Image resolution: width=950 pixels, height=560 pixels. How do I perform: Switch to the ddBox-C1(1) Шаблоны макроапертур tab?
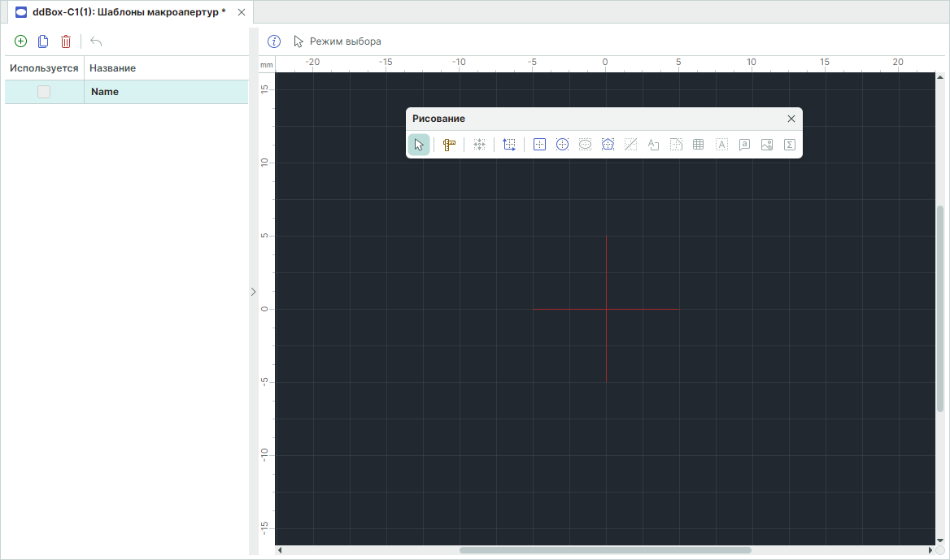tap(122, 12)
